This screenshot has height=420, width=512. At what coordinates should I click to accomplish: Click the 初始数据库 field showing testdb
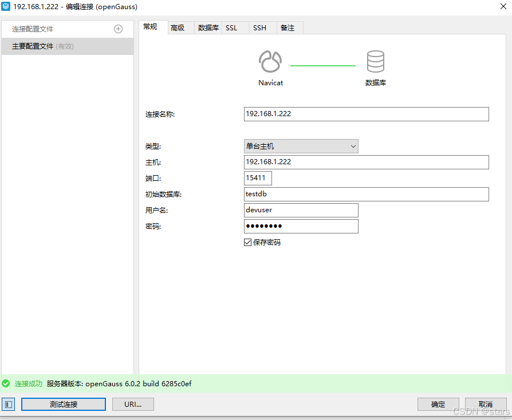(367, 194)
